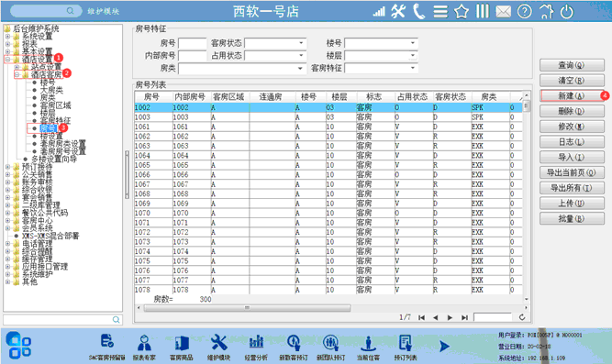Open the 占用状态 dropdown

pyautogui.click(x=301, y=55)
